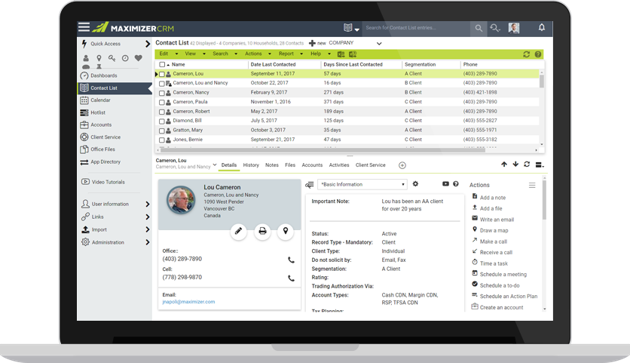The height and width of the screenshot is (363, 630).
Task: Open the Hotlist in the sidebar
Action: pyautogui.click(x=98, y=113)
